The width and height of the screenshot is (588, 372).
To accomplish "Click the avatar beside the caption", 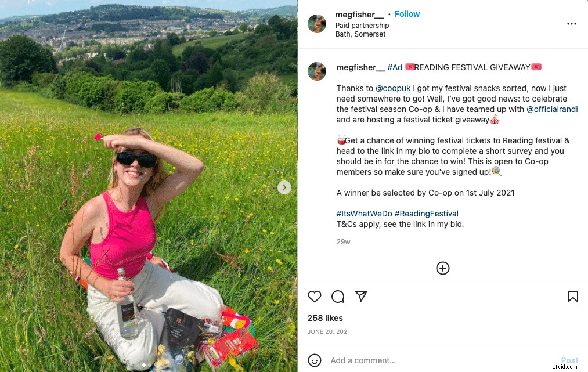I will 317,71.
